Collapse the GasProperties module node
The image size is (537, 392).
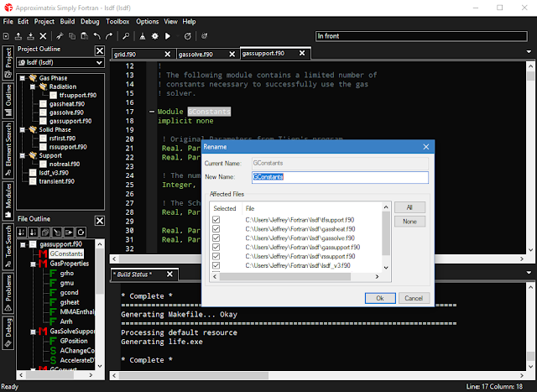34,264
